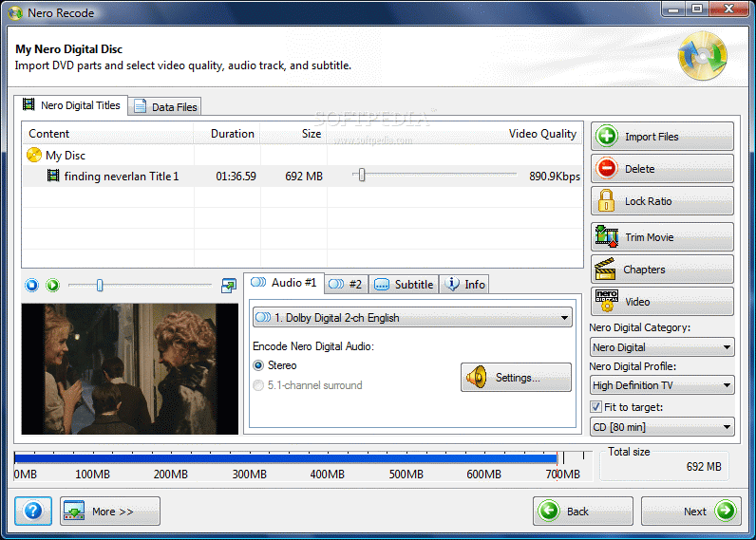Screen dimensions: 756x540
Task: Click the video quality slider handle
Action: pos(362,175)
